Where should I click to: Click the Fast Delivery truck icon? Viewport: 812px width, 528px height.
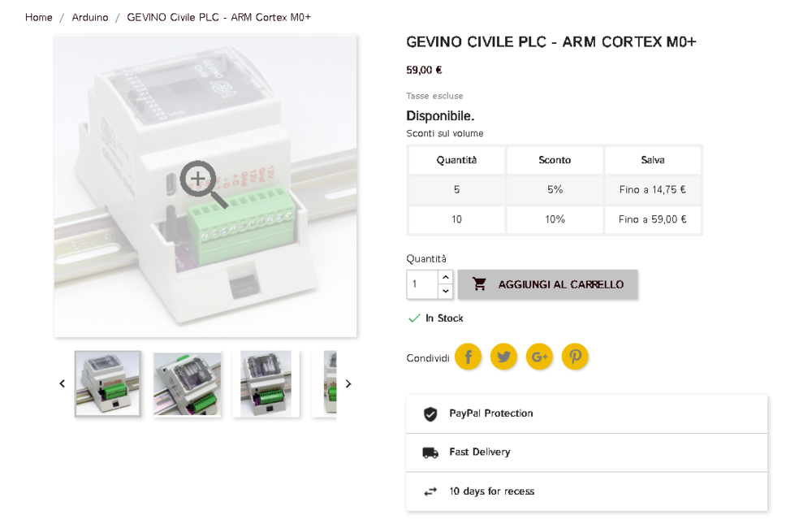430,452
